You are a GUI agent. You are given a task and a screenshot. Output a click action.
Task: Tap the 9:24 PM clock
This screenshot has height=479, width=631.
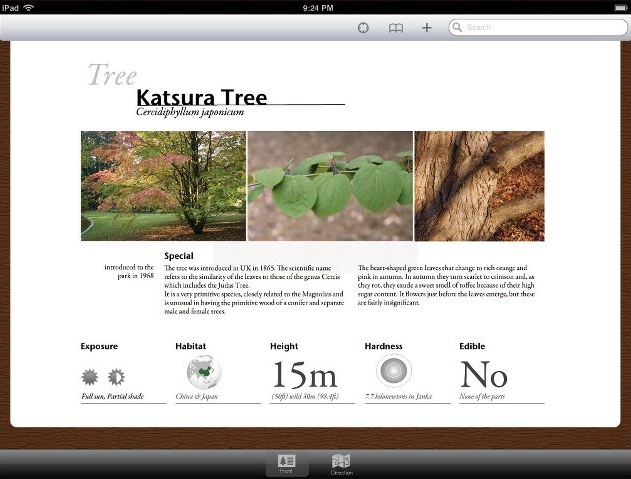click(318, 8)
